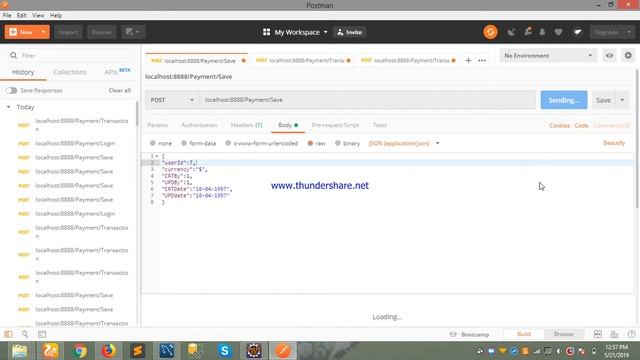Select the x-www-form-urlencoded radio button
This screenshot has height=360, width=640.
pos(228,143)
